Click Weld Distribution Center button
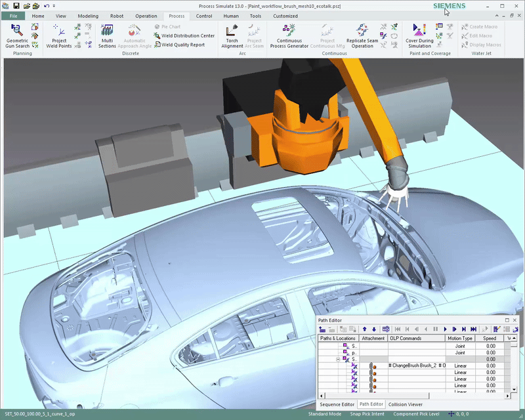This screenshot has height=420, width=525. [188, 36]
